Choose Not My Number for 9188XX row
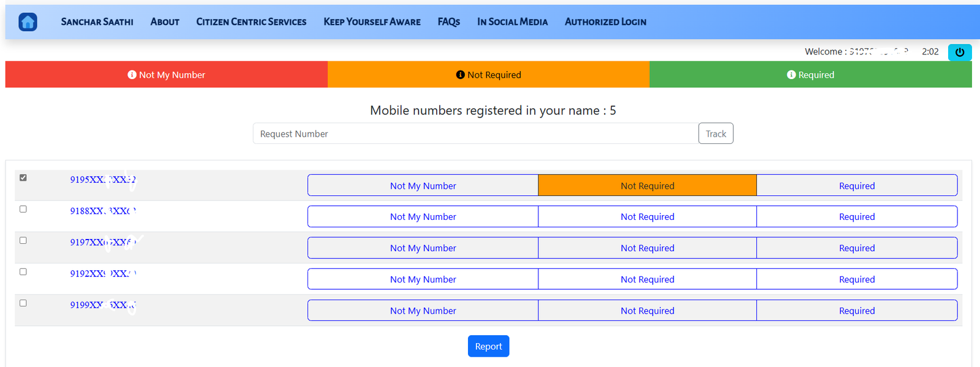 (423, 217)
